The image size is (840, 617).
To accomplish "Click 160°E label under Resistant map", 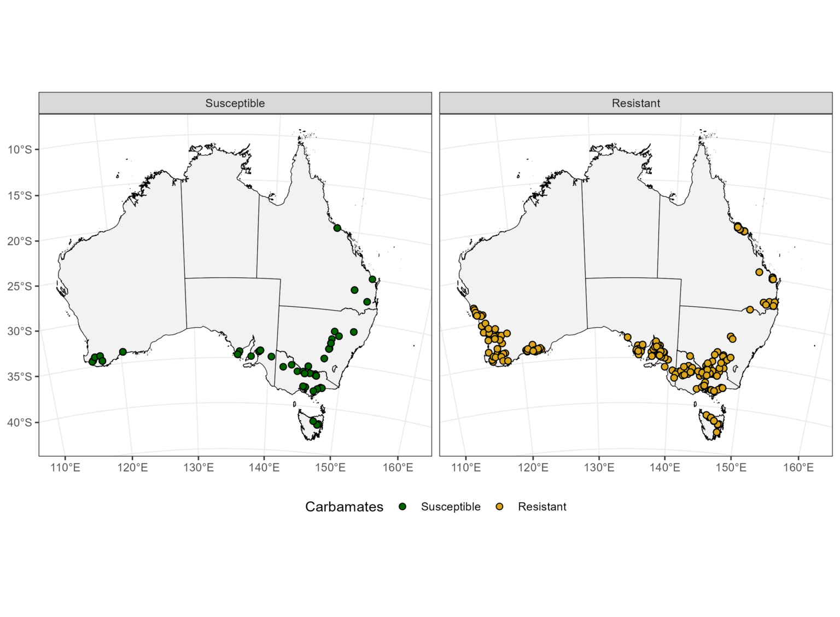I will click(x=798, y=468).
